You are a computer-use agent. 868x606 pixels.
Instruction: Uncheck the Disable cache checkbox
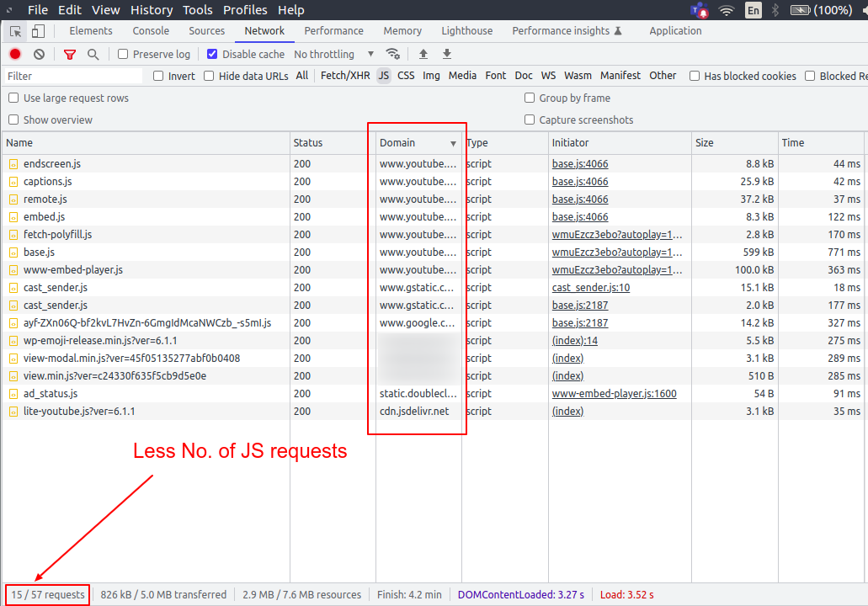212,54
